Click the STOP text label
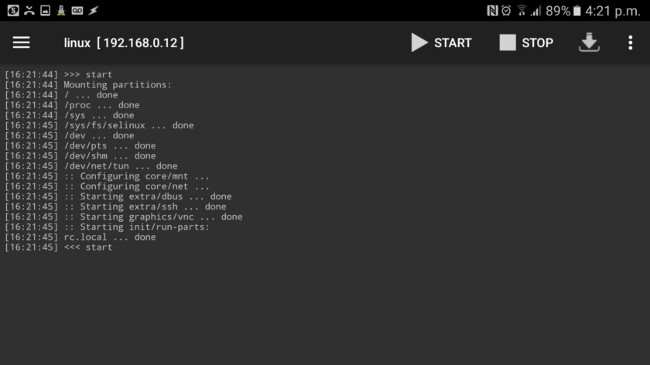 point(537,43)
